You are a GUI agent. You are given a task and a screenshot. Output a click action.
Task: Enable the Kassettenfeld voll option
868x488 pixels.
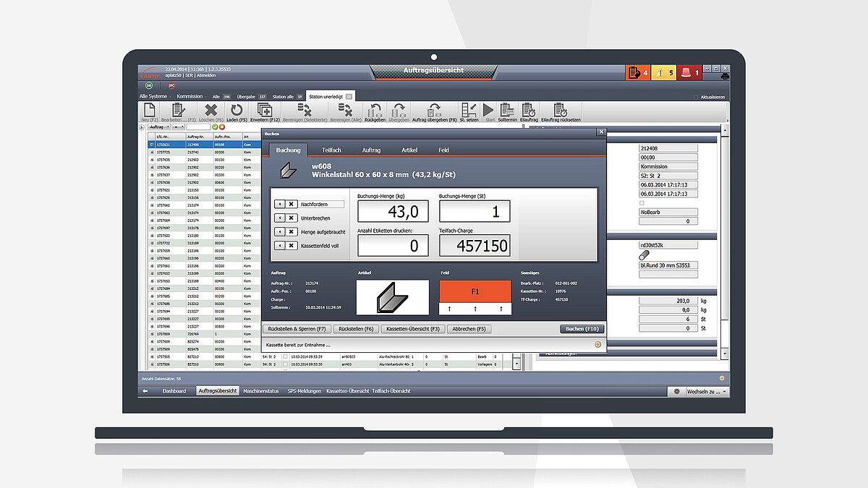tap(285, 246)
